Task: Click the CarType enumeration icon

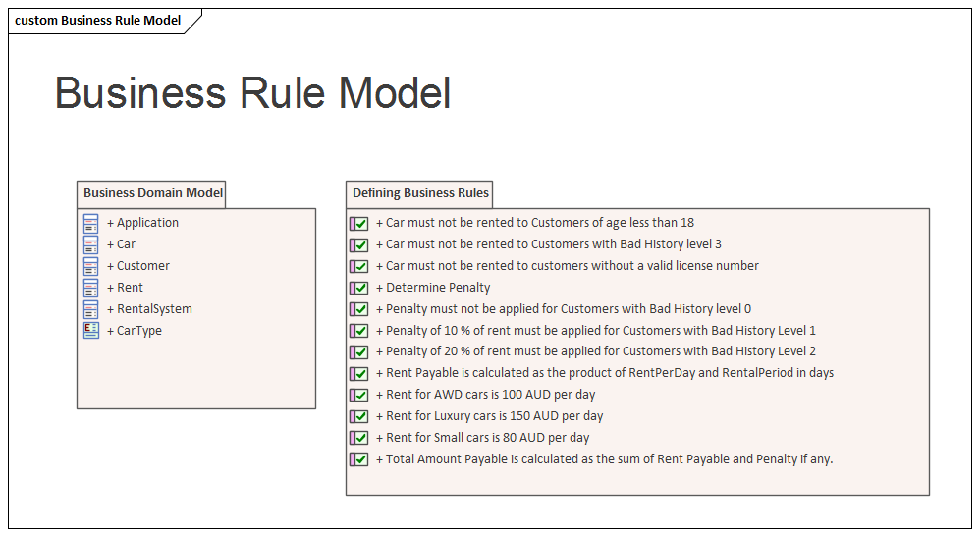Action: pyautogui.click(x=91, y=331)
